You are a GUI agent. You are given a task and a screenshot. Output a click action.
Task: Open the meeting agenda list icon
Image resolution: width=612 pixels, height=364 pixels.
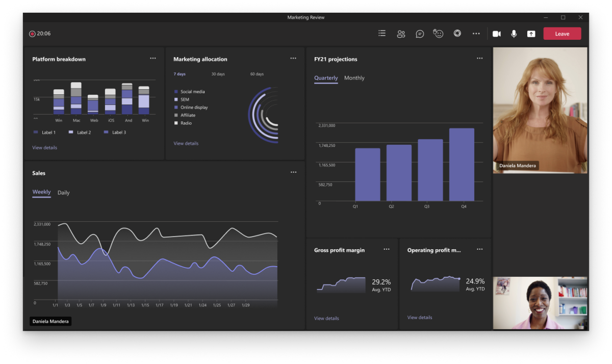(382, 34)
